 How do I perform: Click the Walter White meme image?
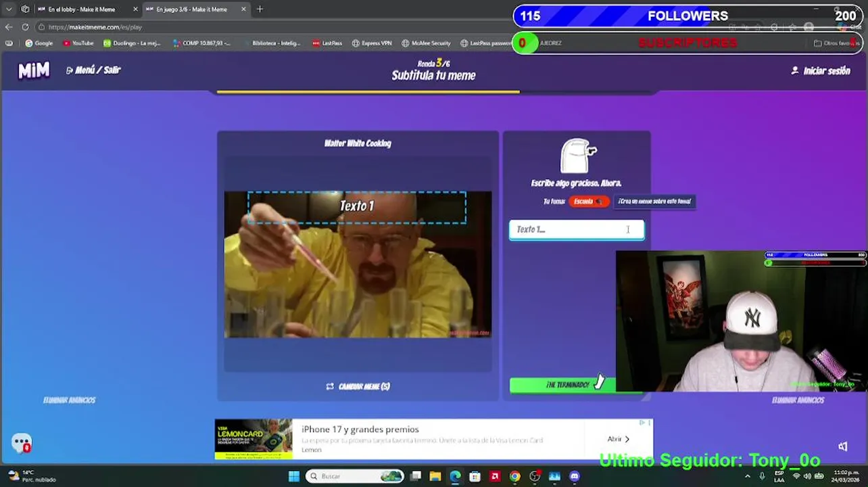pos(358,264)
